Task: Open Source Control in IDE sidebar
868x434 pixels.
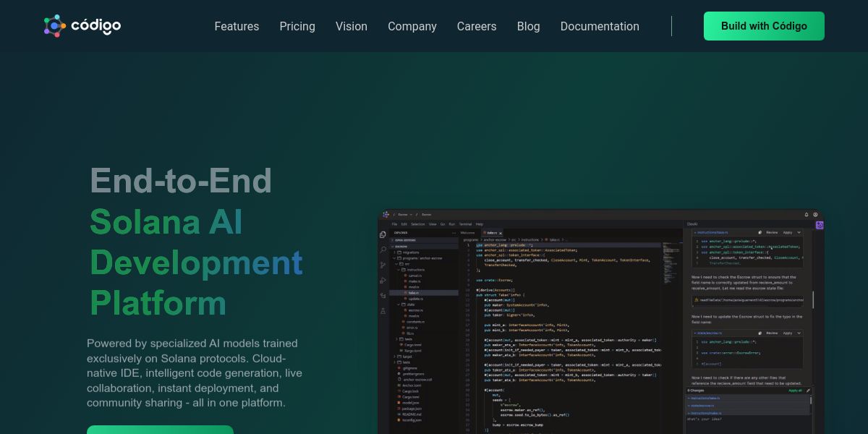Action: pyautogui.click(x=383, y=265)
